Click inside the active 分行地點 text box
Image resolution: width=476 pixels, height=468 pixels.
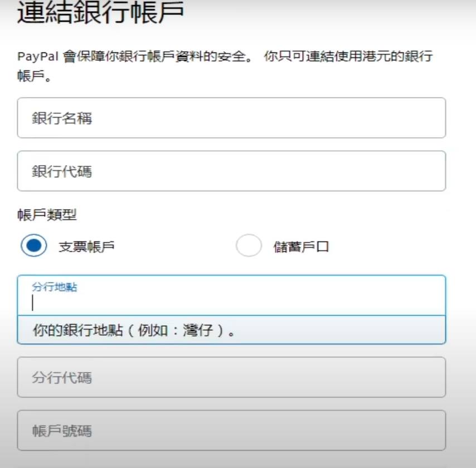(231, 302)
